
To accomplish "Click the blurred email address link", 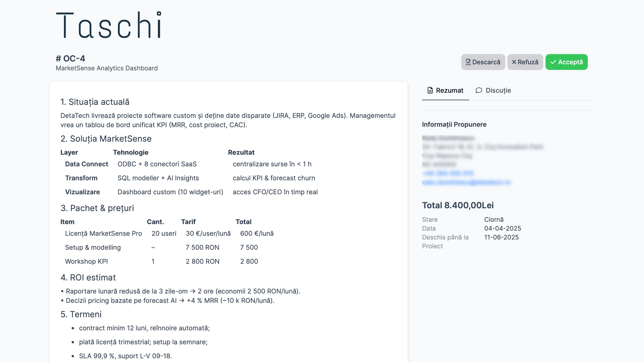I will coord(466,182).
